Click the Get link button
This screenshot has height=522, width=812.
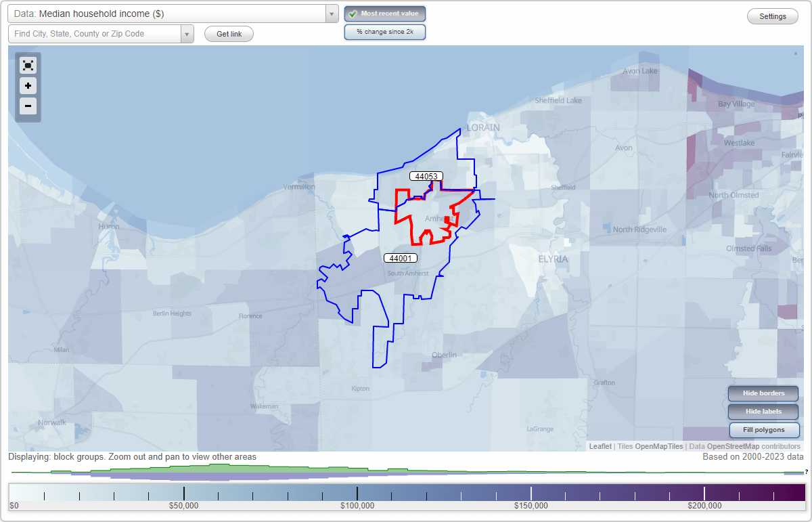[229, 34]
